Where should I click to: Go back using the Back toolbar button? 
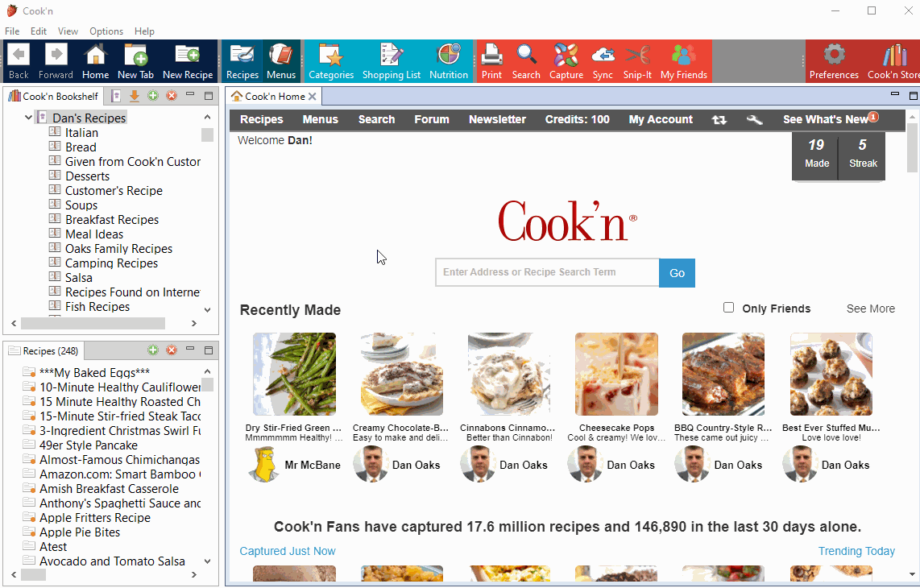coord(19,61)
